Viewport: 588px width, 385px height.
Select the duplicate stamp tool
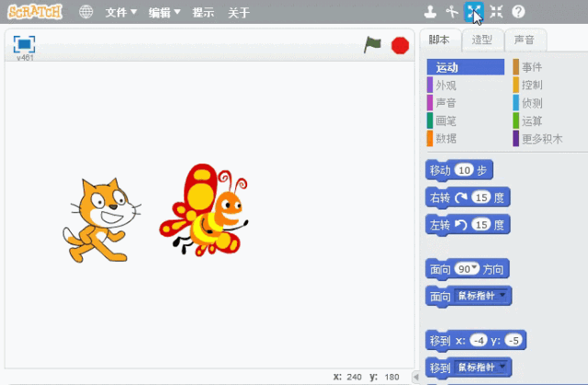(x=430, y=12)
